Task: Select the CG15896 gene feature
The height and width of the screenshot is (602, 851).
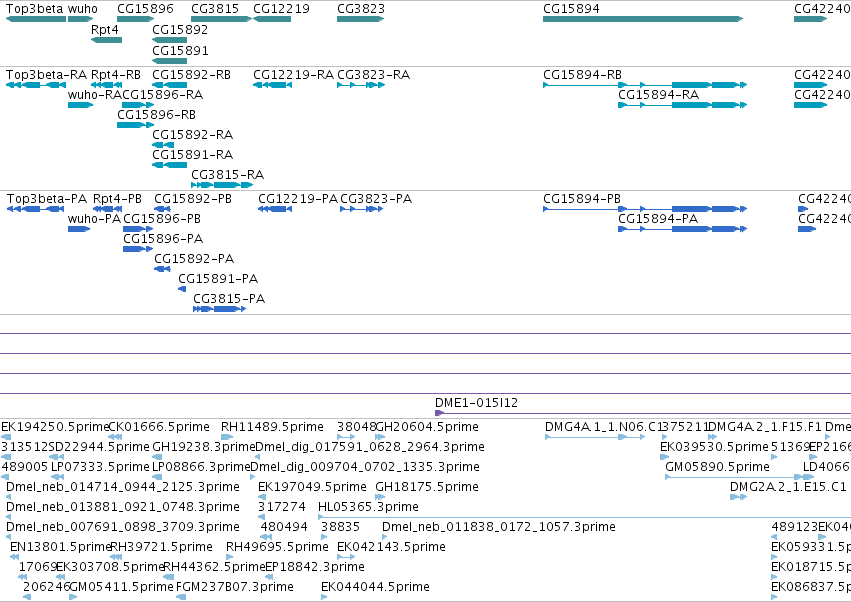Action: click(136, 19)
